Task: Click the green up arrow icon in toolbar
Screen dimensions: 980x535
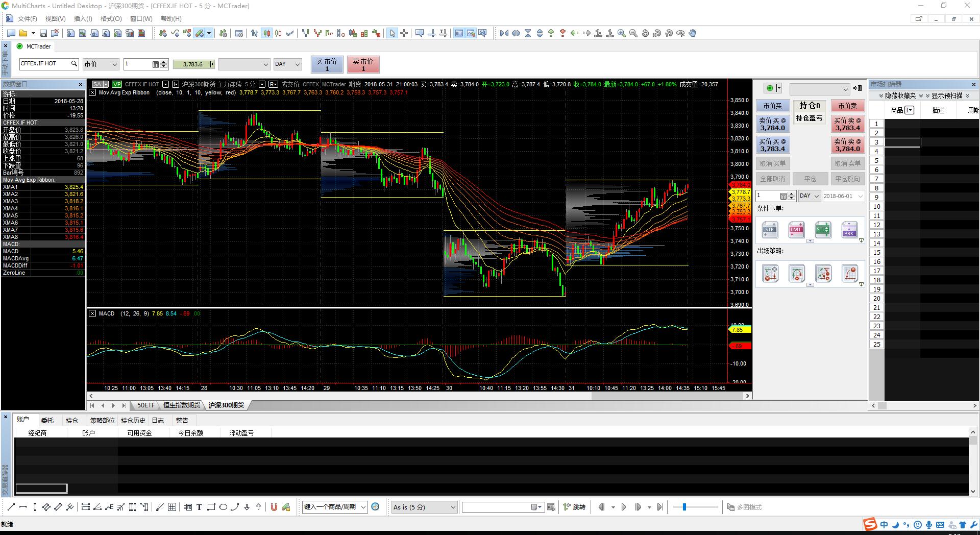Action: click(551, 33)
